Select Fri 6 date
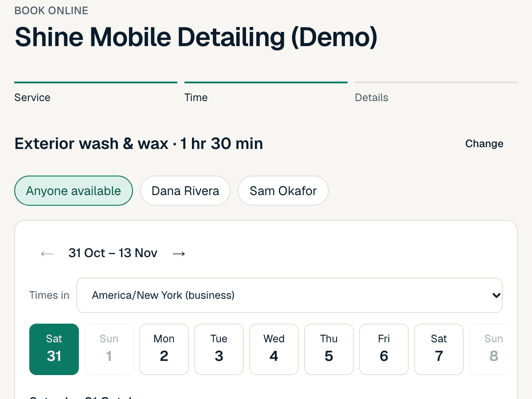 click(384, 349)
